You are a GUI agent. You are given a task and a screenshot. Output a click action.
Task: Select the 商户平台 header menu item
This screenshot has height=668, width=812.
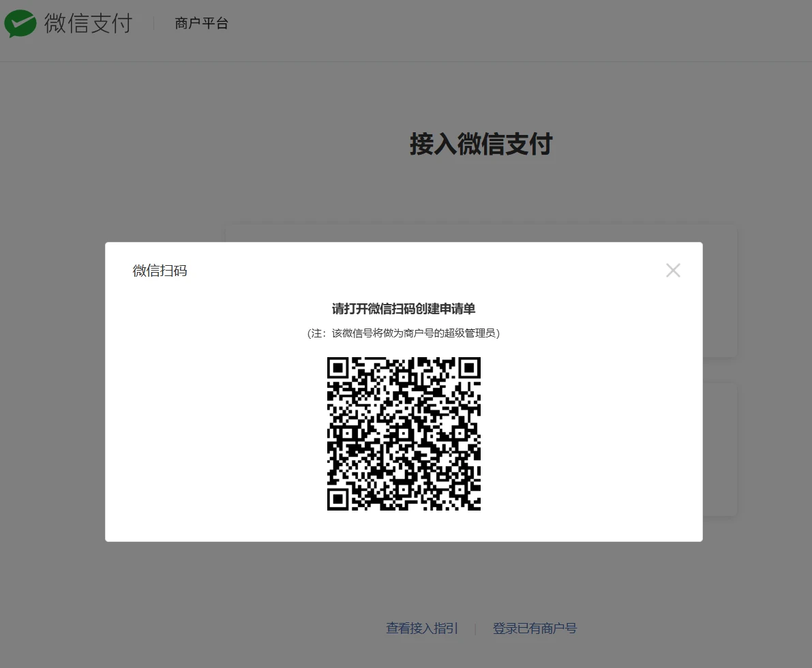[x=201, y=22]
